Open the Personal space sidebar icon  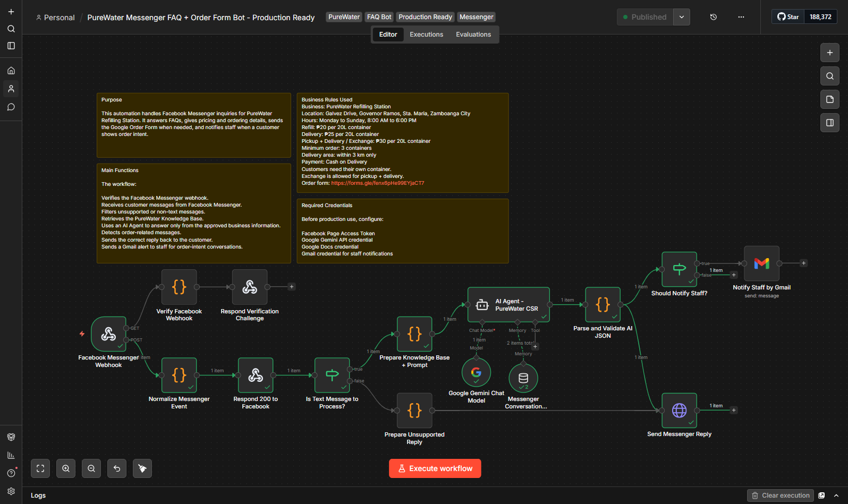(x=11, y=89)
